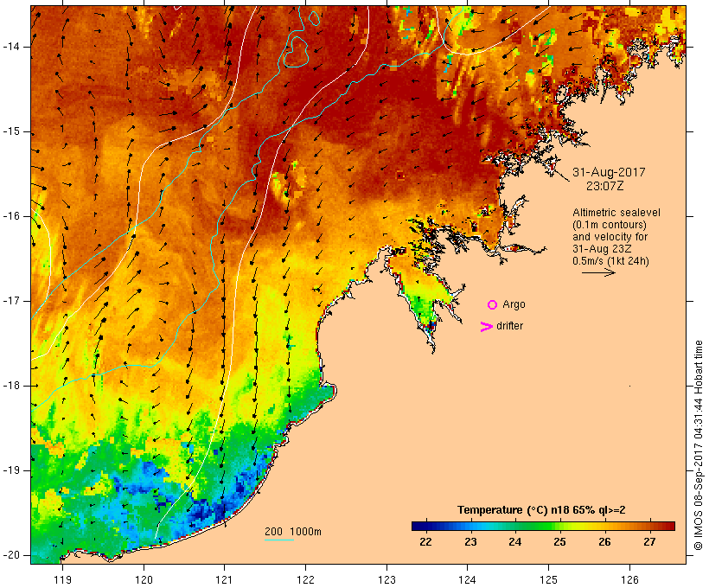Screen dimensions: 709x588
Task: Click the '124' longitude axis label
Action: pos(468,580)
